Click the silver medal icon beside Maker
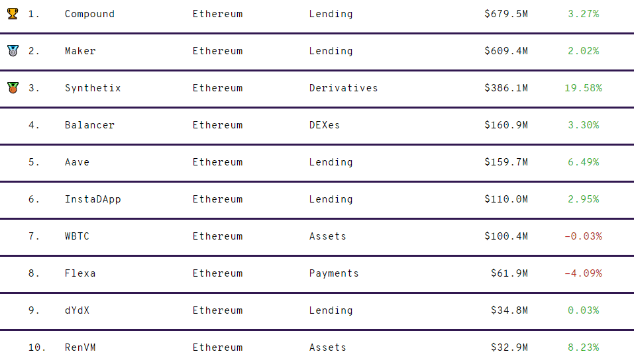This screenshot has height=364, width=634. pyautogui.click(x=13, y=51)
